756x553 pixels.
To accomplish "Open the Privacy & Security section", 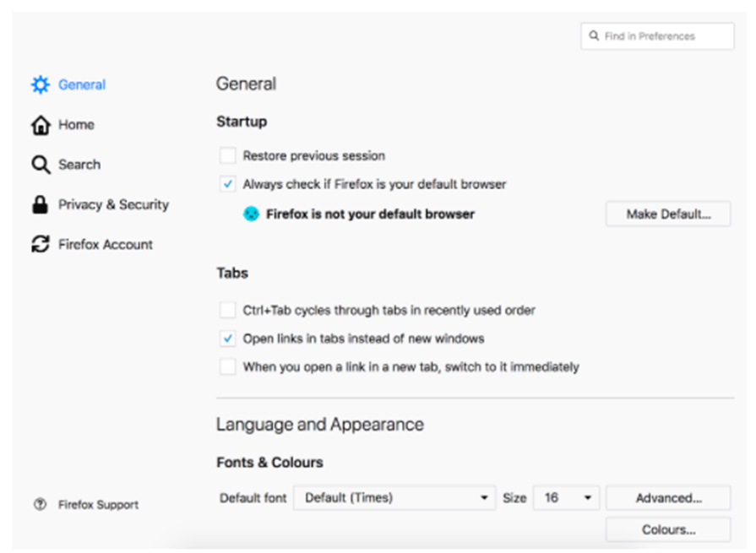I will click(x=113, y=205).
